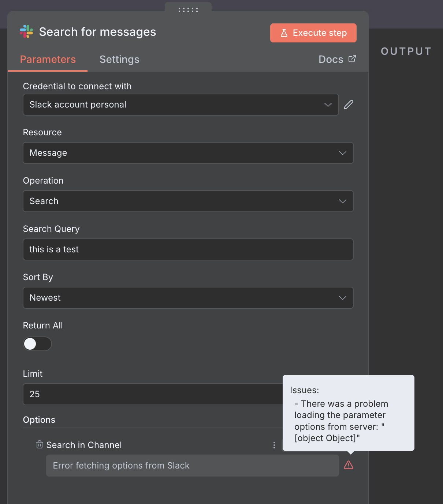The image size is (443, 504).
Task: Click the drag handle dots above panel
Action: click(x=188, y=10)
